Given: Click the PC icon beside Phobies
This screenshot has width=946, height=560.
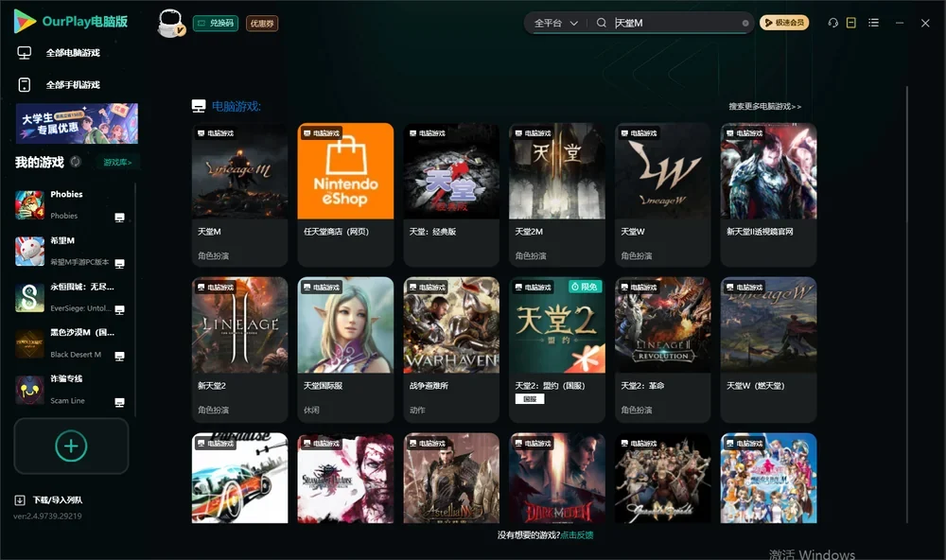Looking at the screenshot, I should [119, 218].
